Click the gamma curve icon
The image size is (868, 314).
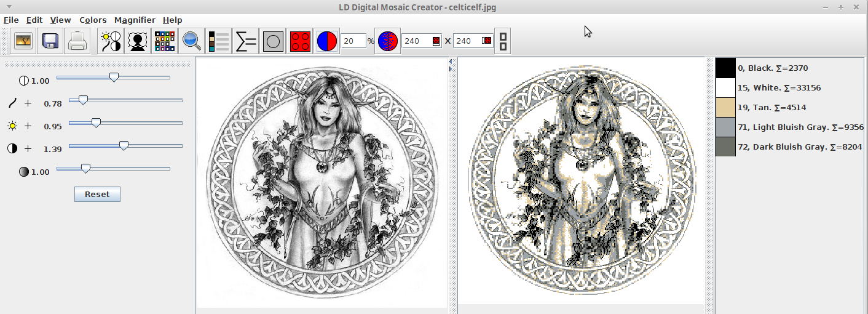click(12, 103)
